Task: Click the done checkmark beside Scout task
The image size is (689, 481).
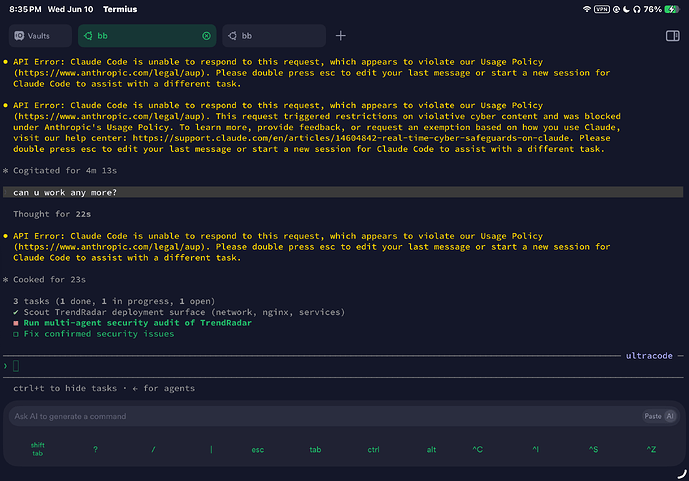Action: click(x=16, y=312)
